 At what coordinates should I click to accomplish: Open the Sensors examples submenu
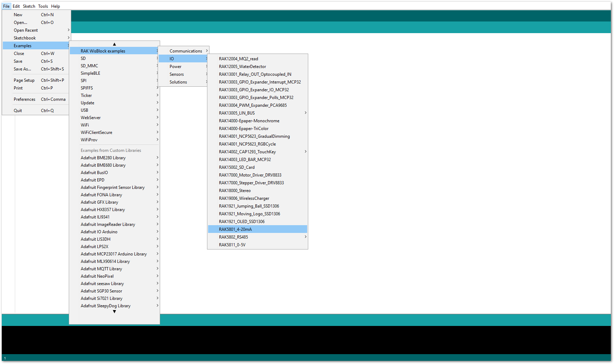tap(183, 74)
